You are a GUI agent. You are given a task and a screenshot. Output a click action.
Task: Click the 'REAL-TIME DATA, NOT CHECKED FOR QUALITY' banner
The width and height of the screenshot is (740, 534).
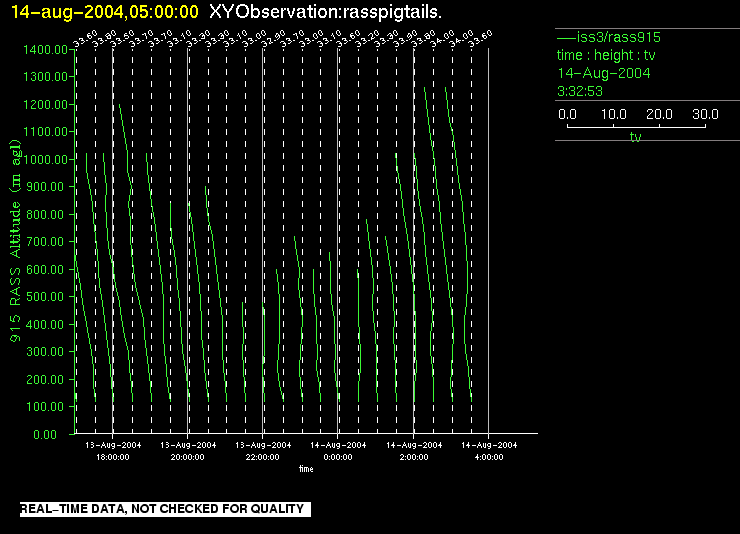pyautogui.click(x=162, y=510)
